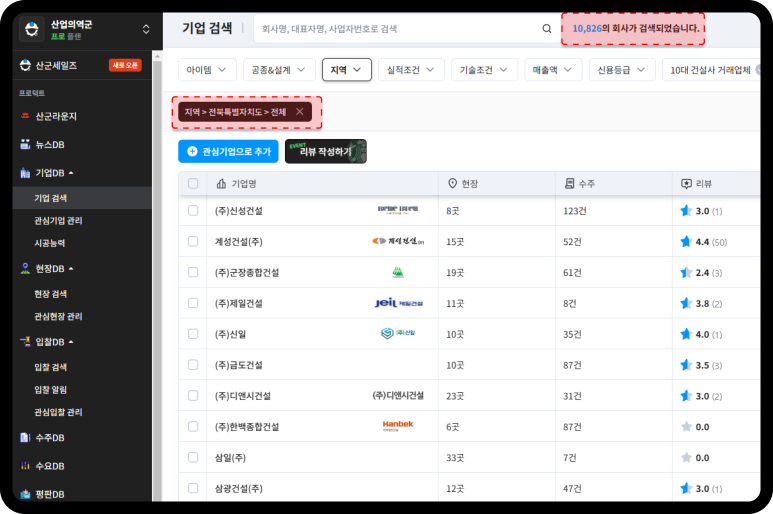Open the workspace switcher arrows

pos(146,29)
